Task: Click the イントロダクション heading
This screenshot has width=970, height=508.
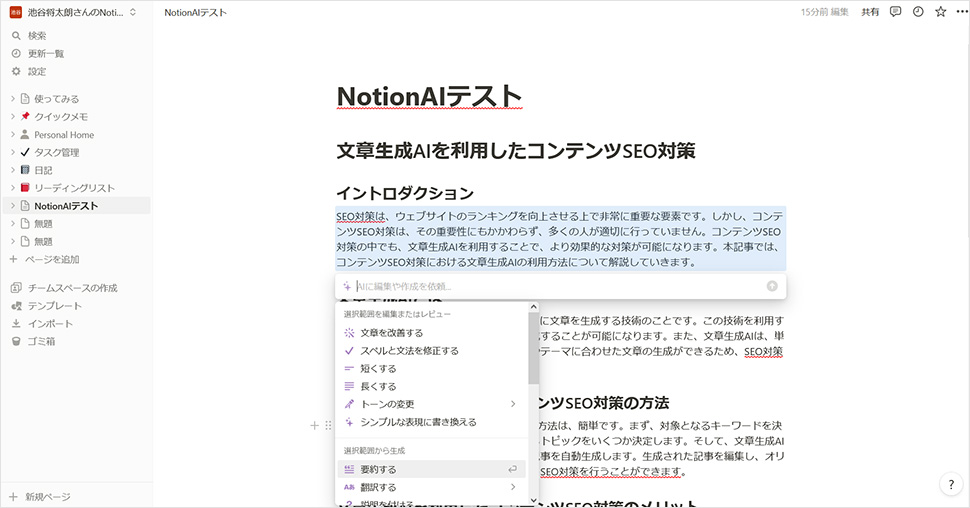Action: (405, 193)
